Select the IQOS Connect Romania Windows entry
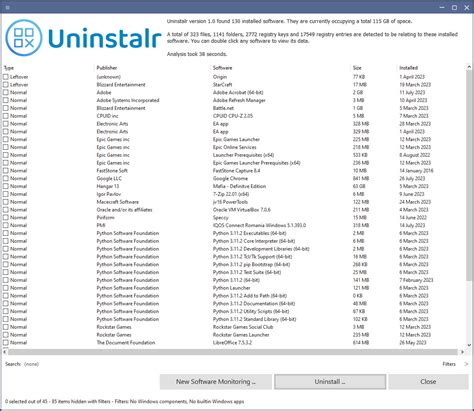 tap(259, 225)
